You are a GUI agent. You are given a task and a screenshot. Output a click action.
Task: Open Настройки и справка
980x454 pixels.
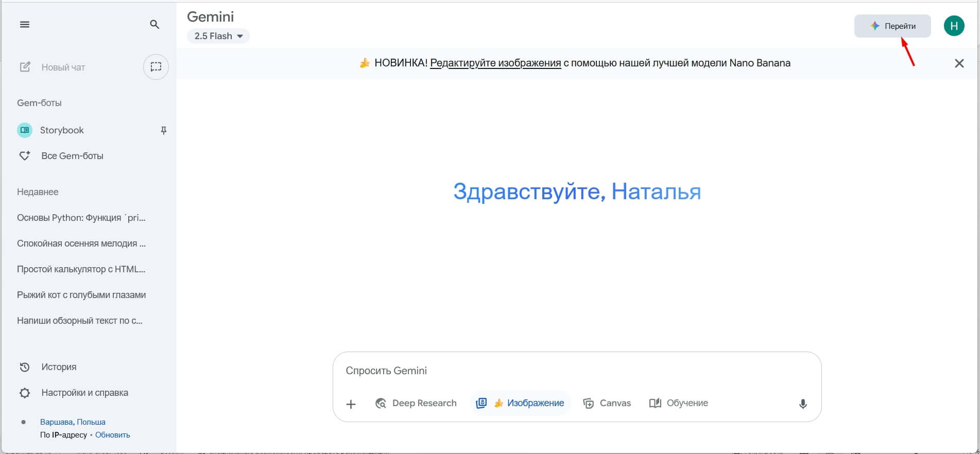pos(84,393)
